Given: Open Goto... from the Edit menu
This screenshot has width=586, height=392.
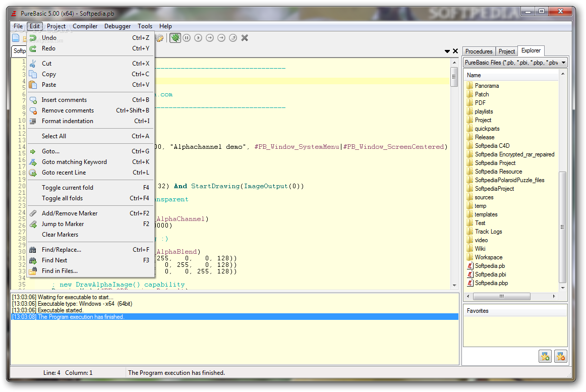Looking at the screenshot, I should tap(91, 151).
